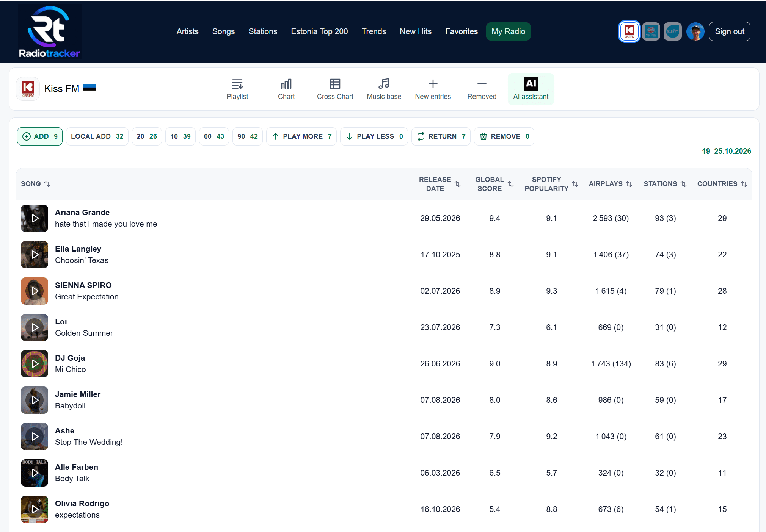Open song title Stop The Wedding!
Image resolution: width=766 pixels, height=532 pixels.
pos(89,442)
